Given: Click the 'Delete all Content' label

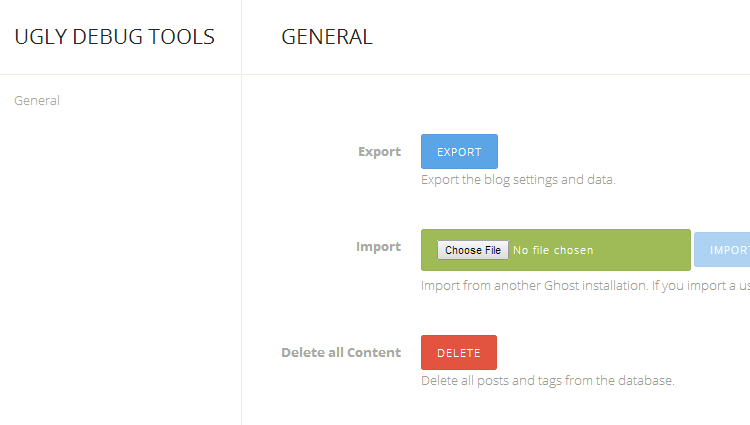Looking at the screenshot, I should (341, 352).
